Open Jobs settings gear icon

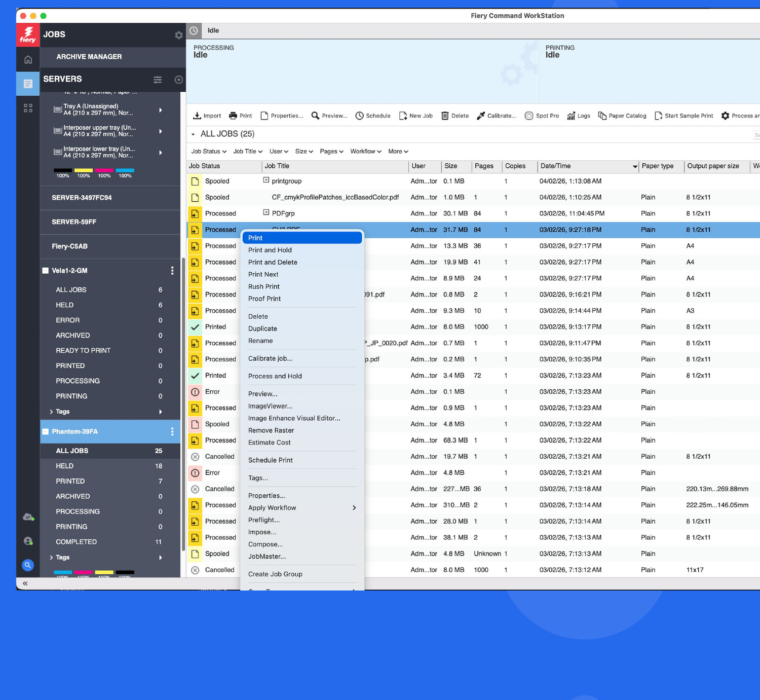pyautogui.click(x=179, y=35)
